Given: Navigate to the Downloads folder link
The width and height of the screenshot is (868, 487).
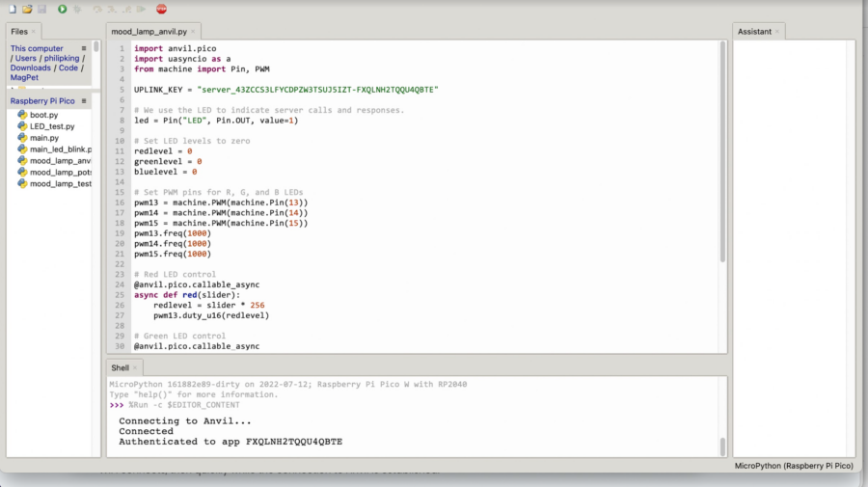Looking at the screenshot, I should pos(31,68).
